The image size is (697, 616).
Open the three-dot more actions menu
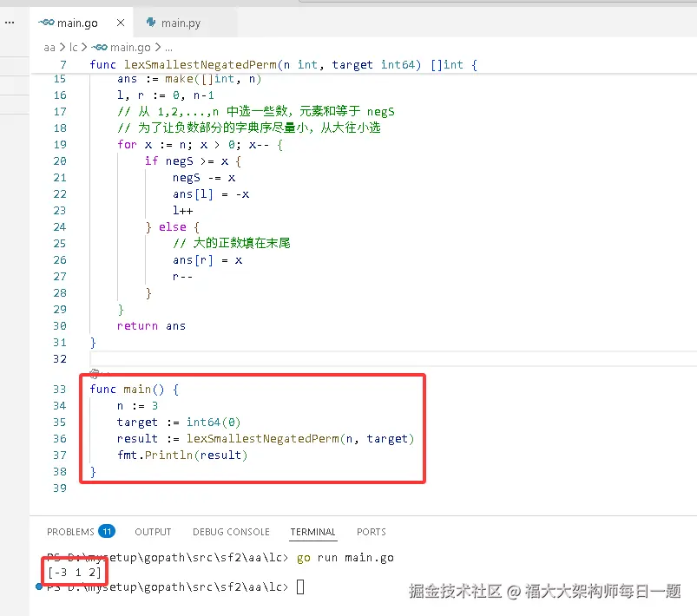tap(10, 23)
